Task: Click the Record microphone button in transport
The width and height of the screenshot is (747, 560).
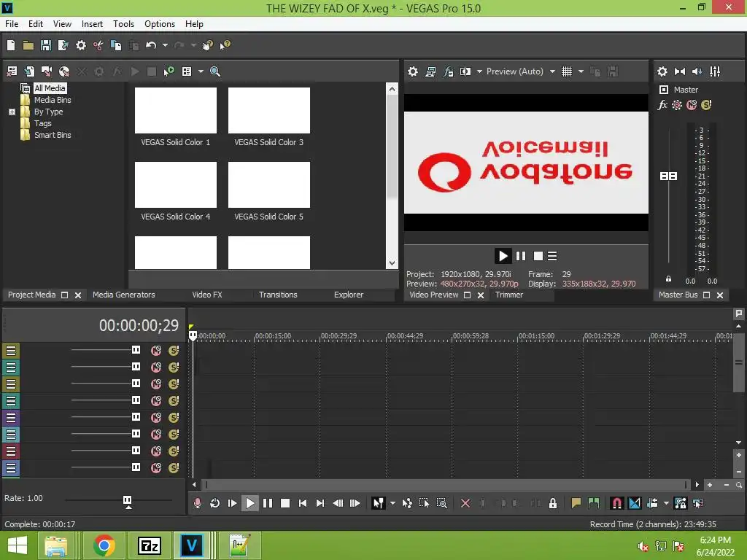Action: coord(197,503)
